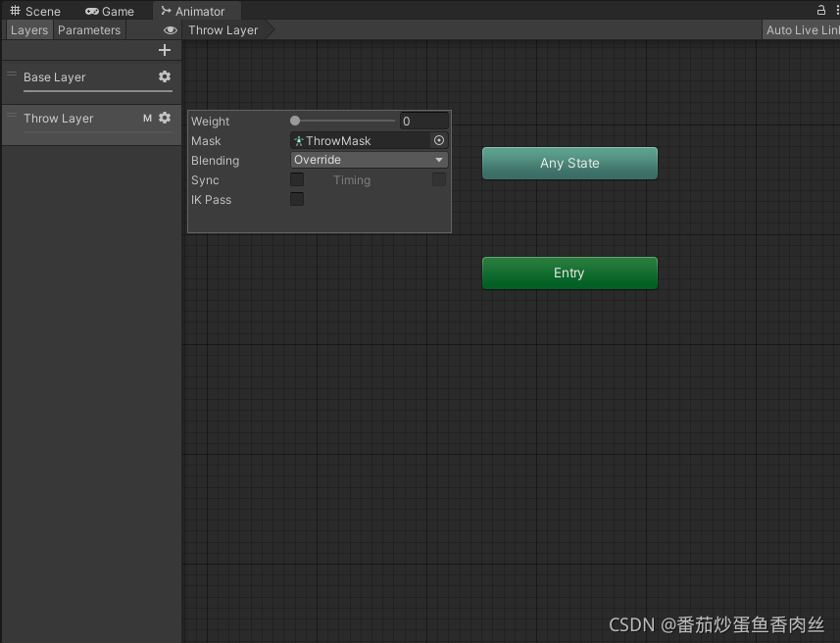Select the Any State node
This screenshot has width=840, height=643.
(569, 163)
